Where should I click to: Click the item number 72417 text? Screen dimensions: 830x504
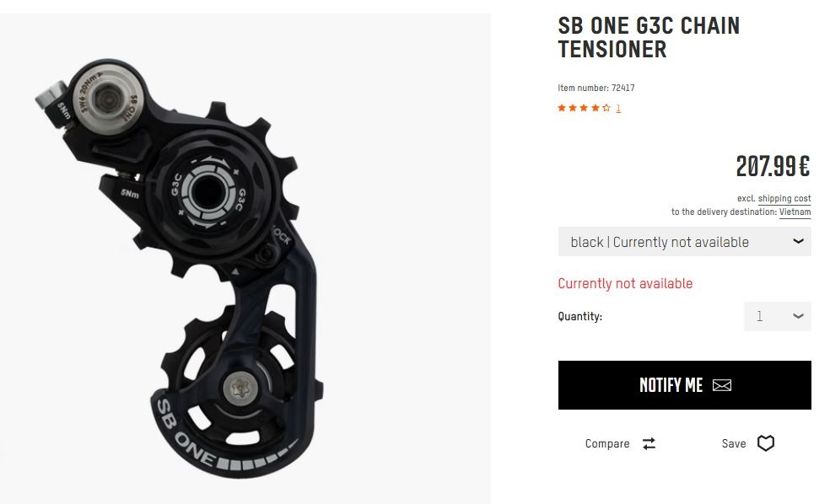coord(596,88)
